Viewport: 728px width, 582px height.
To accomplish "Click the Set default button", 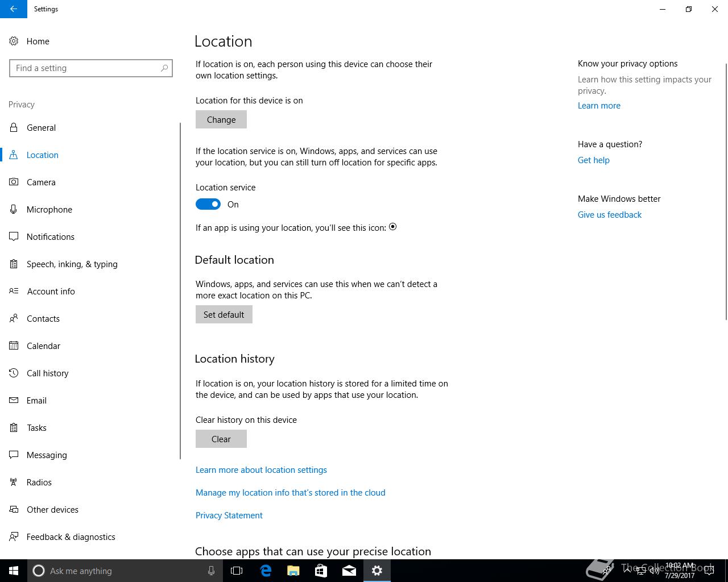I will [224, 314].
